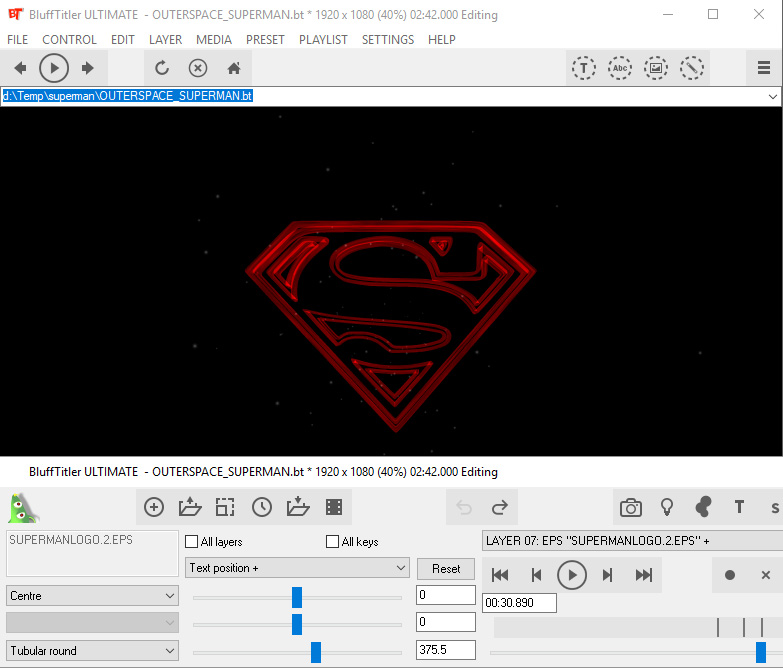The width and height of the screenshot is (783, 668).
Task: Open the FILE menu
Action: click(17, 39)
